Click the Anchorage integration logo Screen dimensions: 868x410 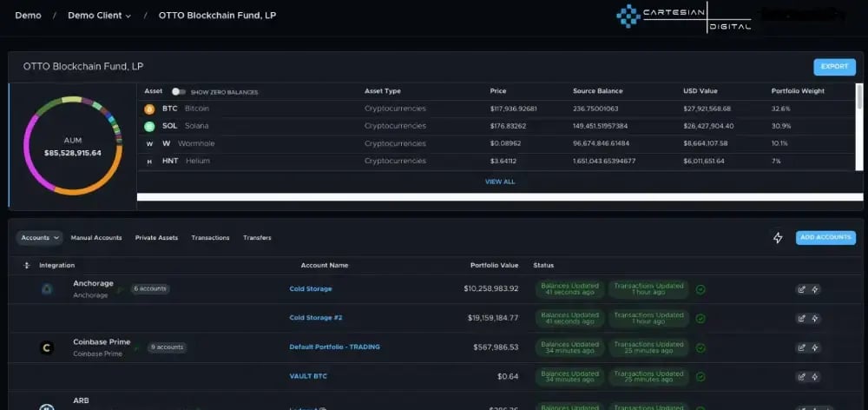pos(47,288)
